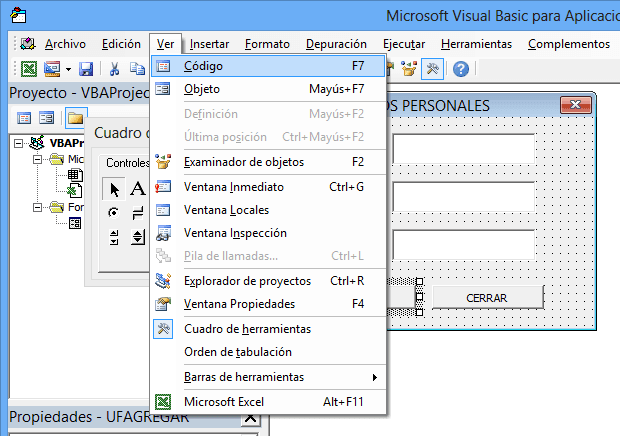Image resolution: width=620 pixels, height=436 pixels.
Task: Click the Save toolbar icon
Action: tap(86, 69)
